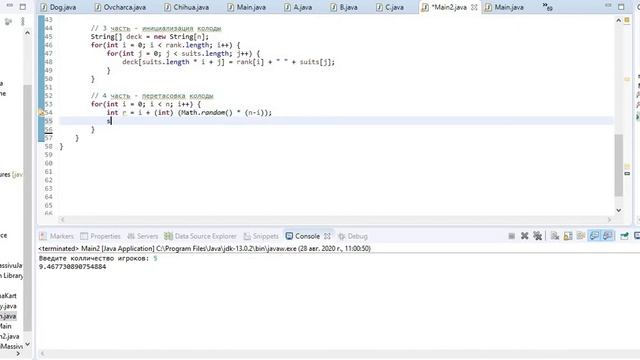Viewport: 640px width, 360px height.
Task: Click the editor vertical scrollbar thumb
Action: (x=619, y=165)
